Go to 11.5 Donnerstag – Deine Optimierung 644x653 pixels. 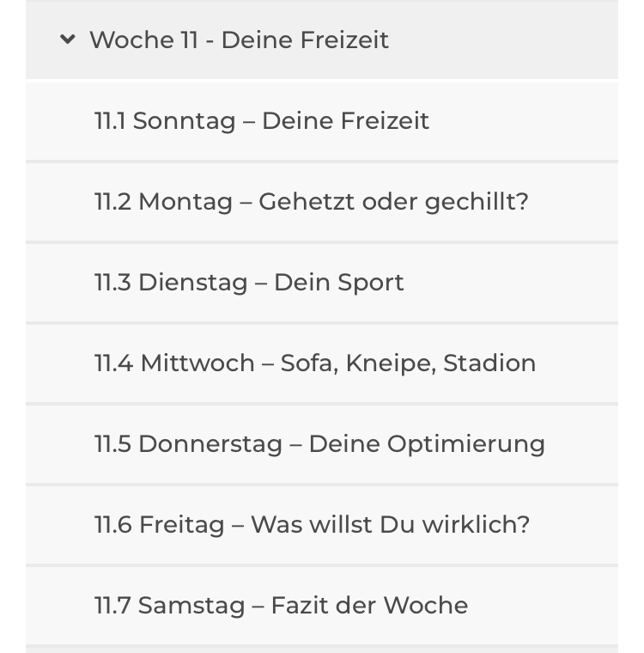pos(322,444)
